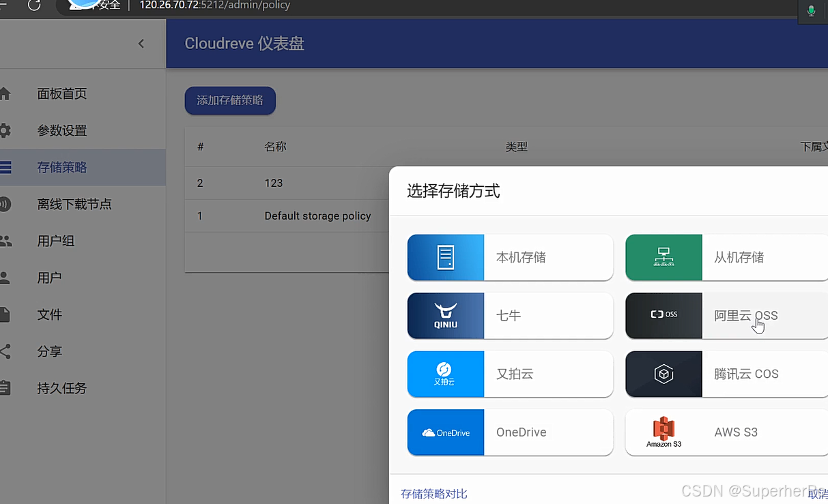Open the 存储策略对比 link
The width and height of the screenshot is (828, 504).
[434, 494]
